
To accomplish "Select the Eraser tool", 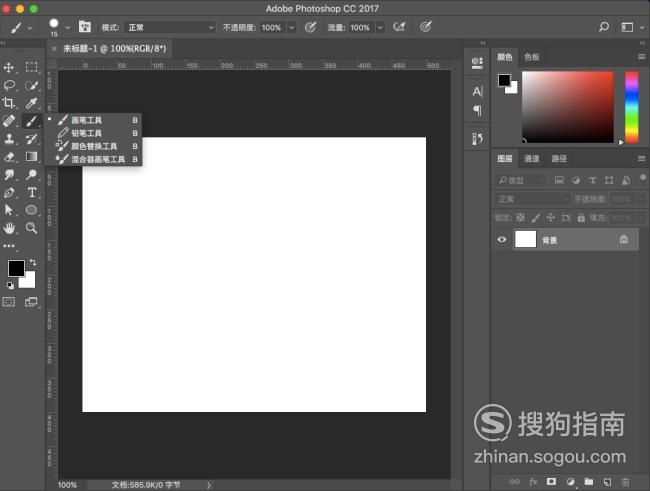I will click(x=9, y=157).
